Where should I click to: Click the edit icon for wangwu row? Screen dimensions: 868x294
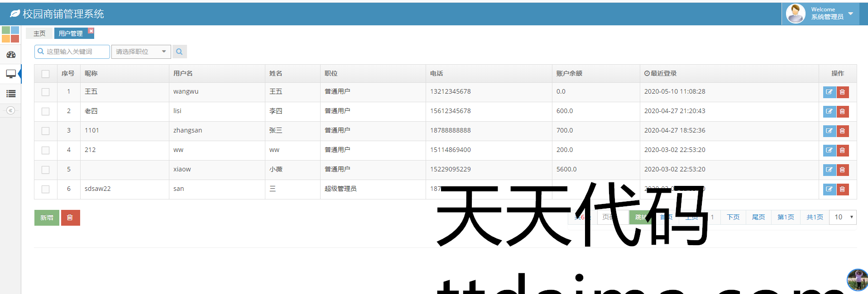click(829, 92)
